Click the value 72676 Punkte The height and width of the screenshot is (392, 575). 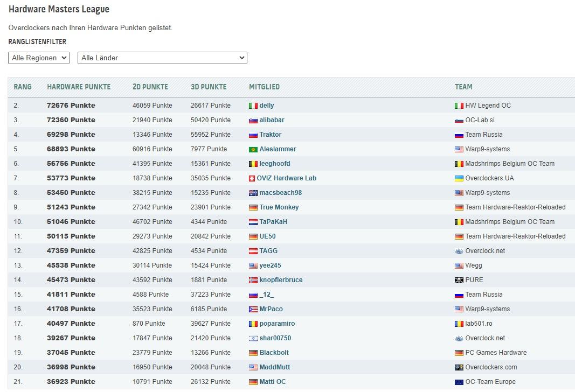(x=71, y=106)
